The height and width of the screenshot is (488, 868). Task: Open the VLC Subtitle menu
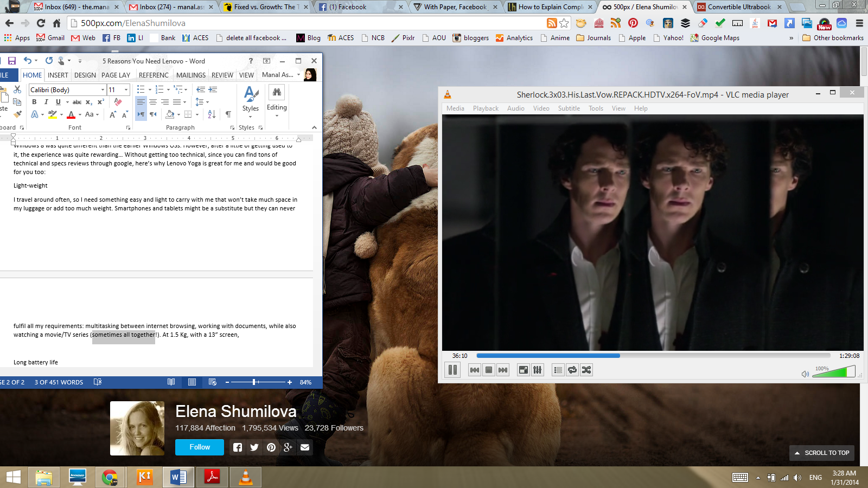point(569,108)
